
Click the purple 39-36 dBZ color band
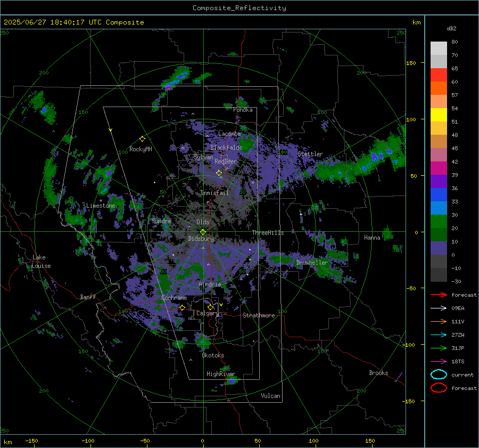tap(439, 182)
